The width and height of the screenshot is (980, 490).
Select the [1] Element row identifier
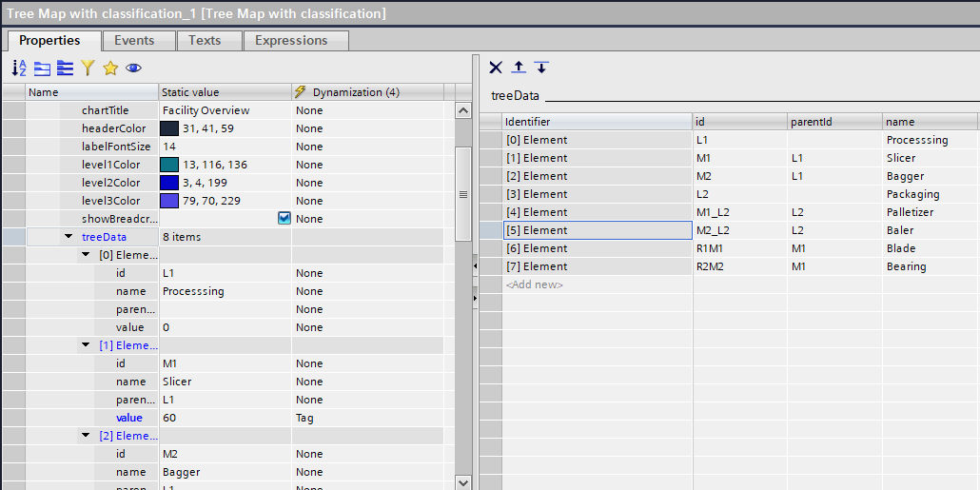click(598, 158)
